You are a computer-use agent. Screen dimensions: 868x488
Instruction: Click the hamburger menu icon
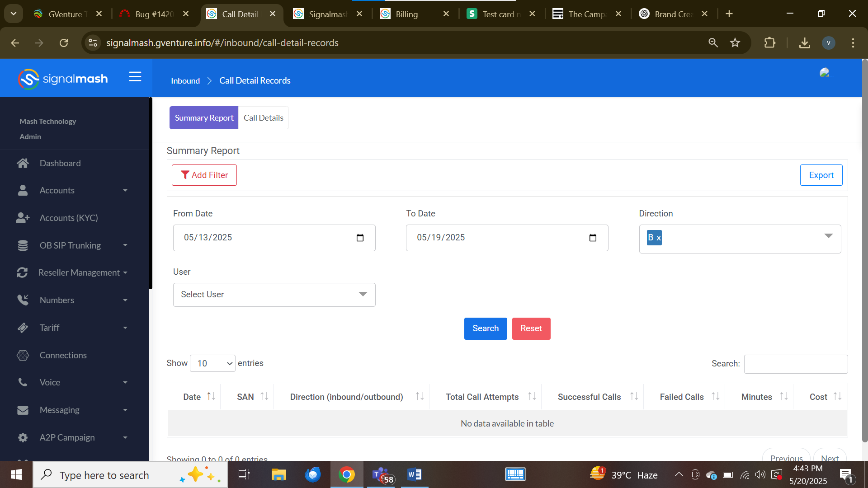[x=135, y=77]
